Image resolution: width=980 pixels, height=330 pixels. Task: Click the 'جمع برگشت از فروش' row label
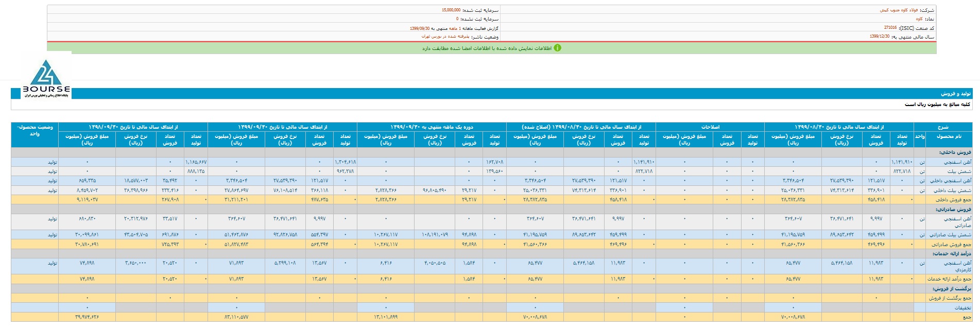[x=950, y=298]
